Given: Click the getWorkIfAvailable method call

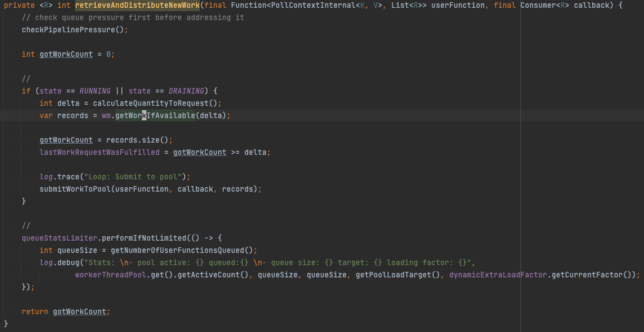Looking at the screenshot, I should (155, 115).
